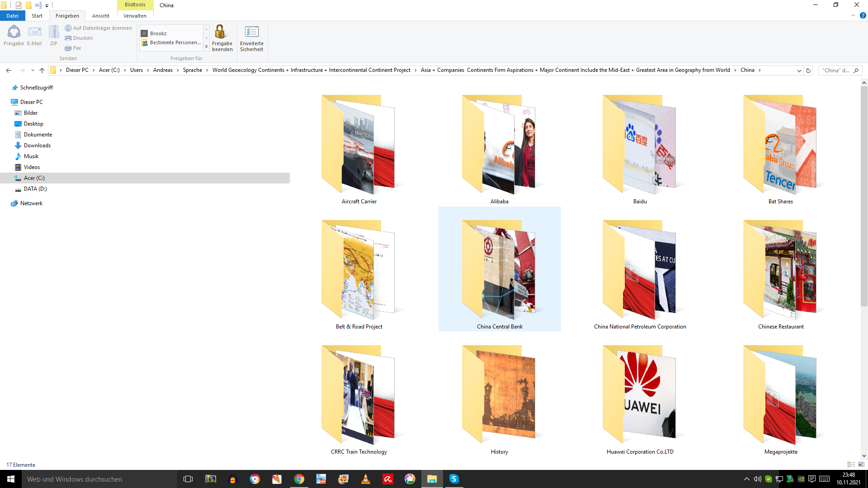Select the Bildtools contextual tab
Viewport: 868px width, 488px height.
pos(135,5)
